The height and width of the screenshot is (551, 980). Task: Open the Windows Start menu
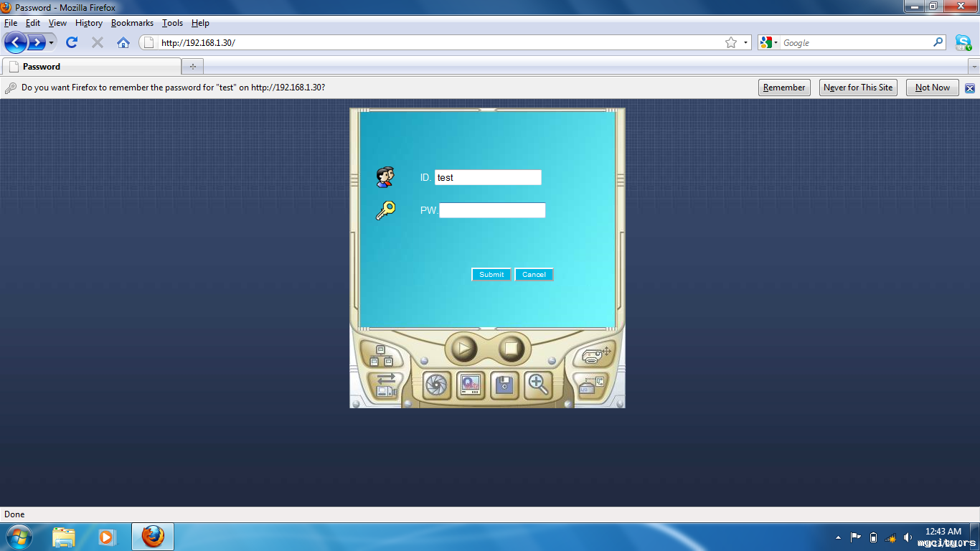(18, 536)
